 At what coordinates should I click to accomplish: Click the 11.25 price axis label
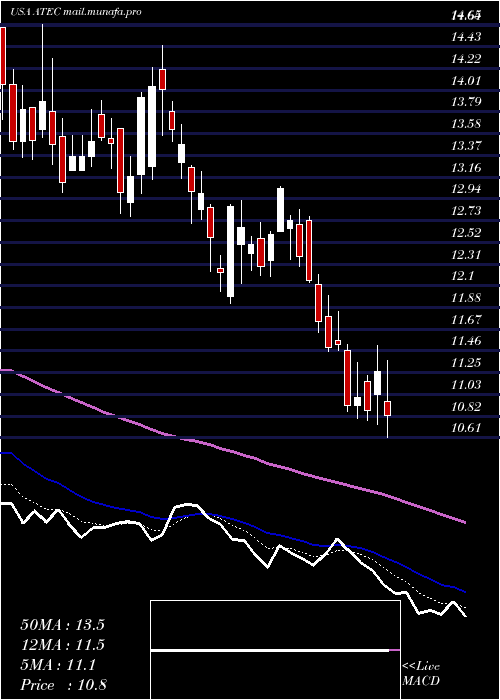coord(466,363)
